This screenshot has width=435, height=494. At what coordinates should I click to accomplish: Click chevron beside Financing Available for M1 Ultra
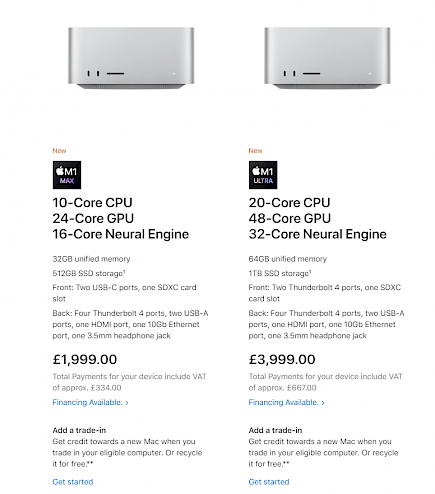tap(323, 403)
